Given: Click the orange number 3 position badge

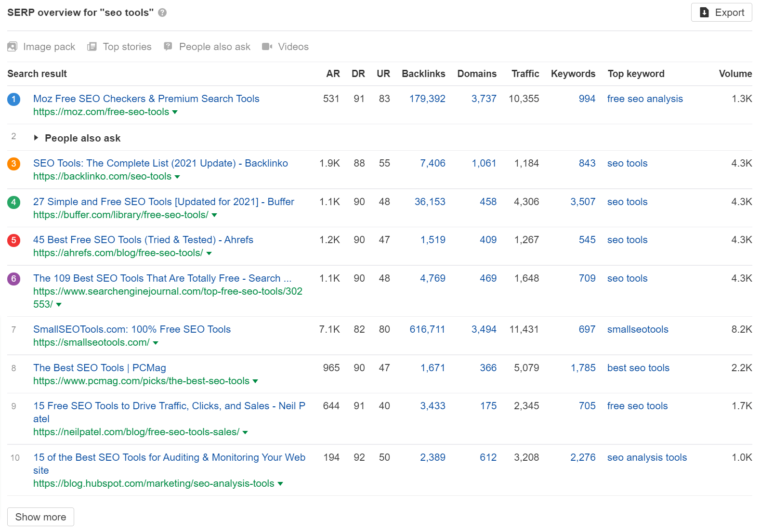Looking at the screenshot, I should [14, 164].
